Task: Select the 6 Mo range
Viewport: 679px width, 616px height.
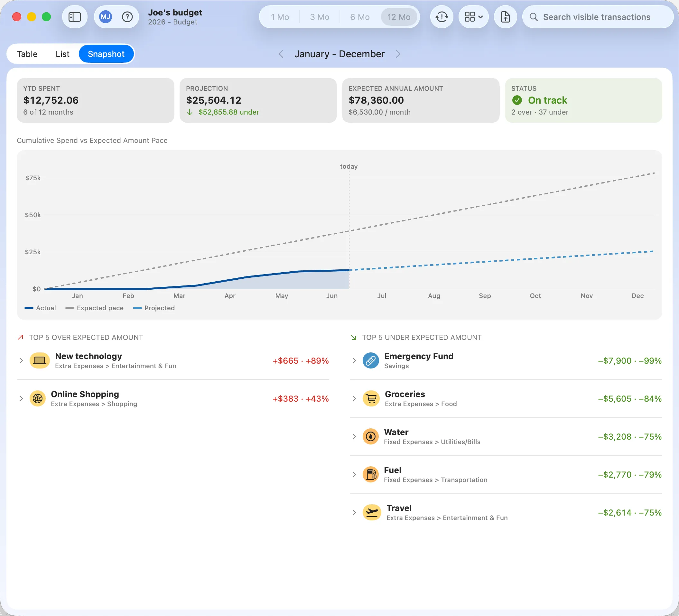Action: [x=360, y=17]
